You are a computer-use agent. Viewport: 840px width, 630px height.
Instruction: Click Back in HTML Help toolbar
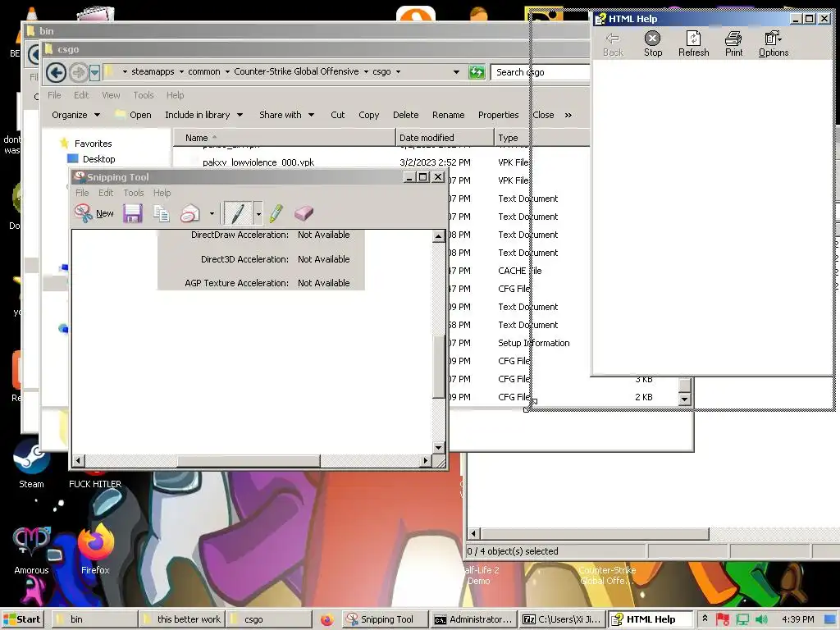tap(613, 43)
